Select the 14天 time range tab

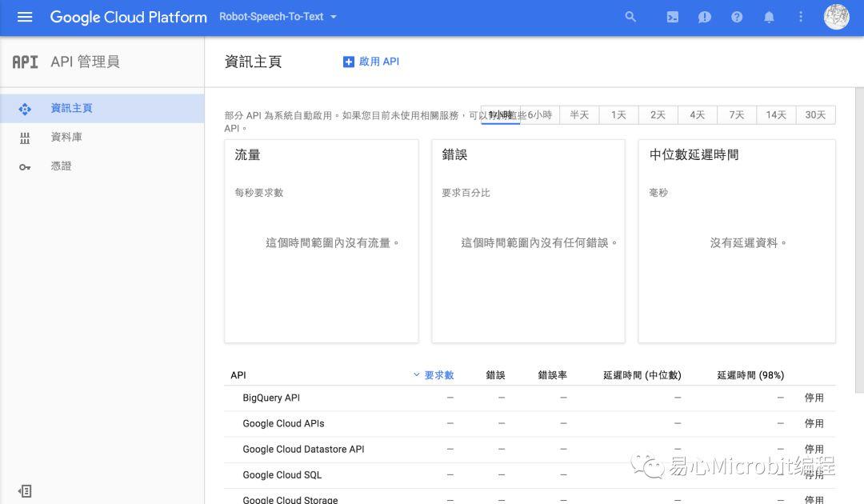click(x=776, y=114)
